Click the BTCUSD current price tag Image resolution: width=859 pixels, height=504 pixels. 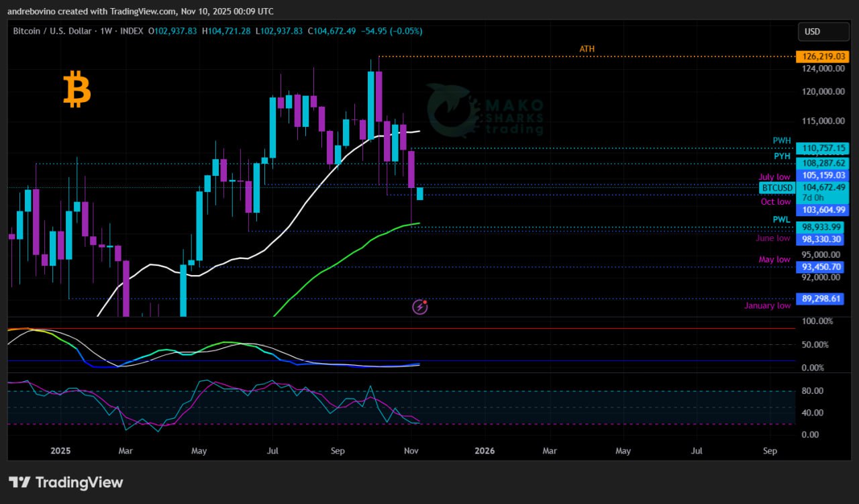778,187
